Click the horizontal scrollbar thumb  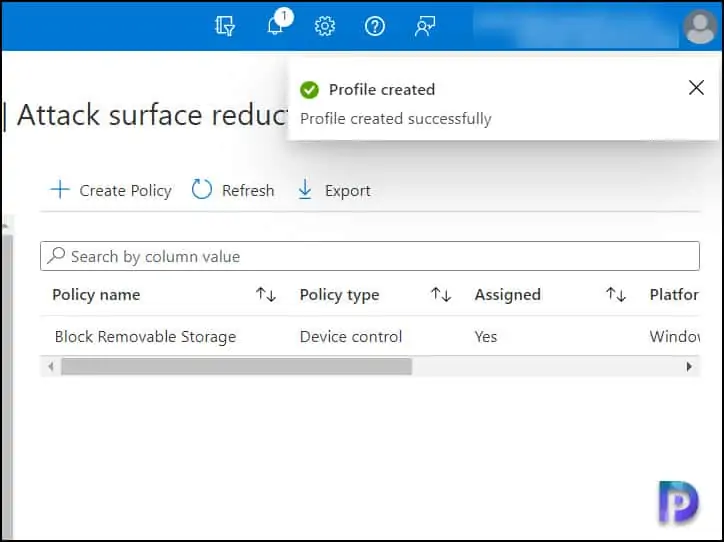236,367
